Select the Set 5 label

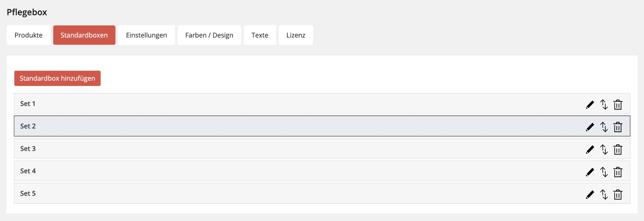(28, 193)
